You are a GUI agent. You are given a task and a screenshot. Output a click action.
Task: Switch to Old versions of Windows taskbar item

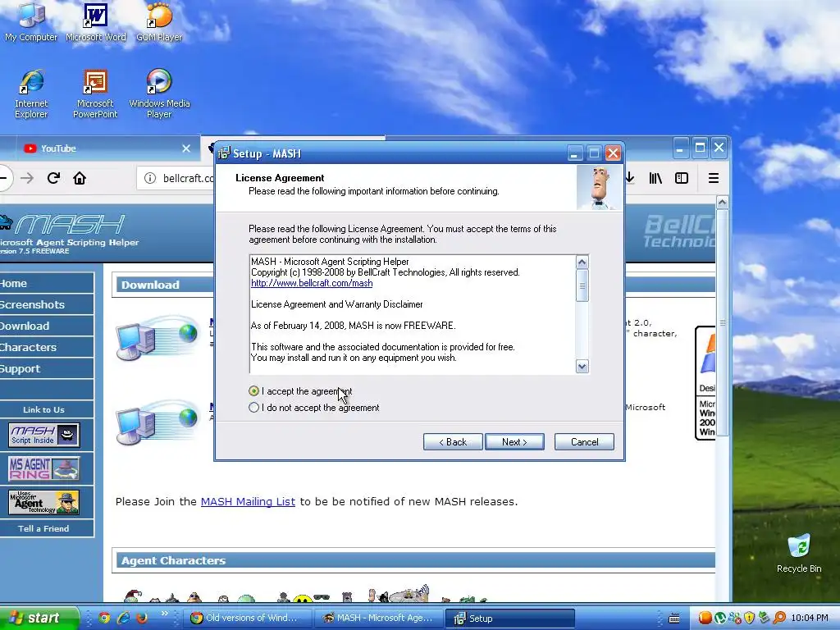click(248, 618)
